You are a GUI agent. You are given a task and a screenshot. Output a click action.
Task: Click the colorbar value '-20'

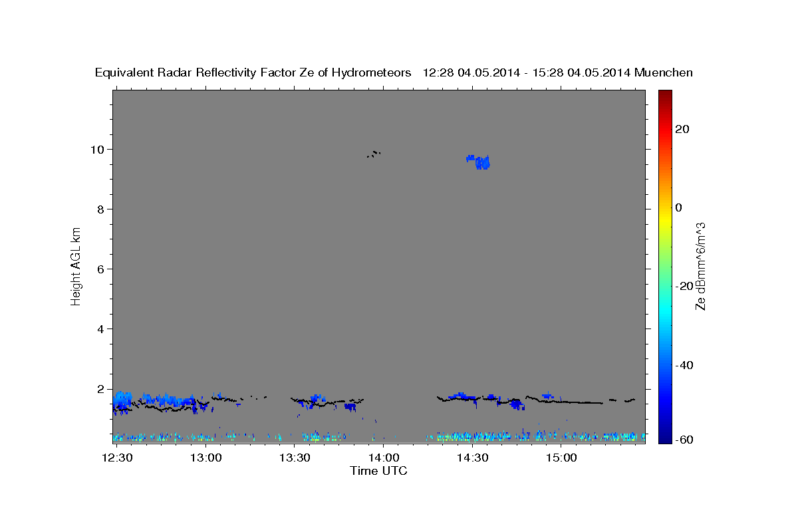click(x=684, y=286)
